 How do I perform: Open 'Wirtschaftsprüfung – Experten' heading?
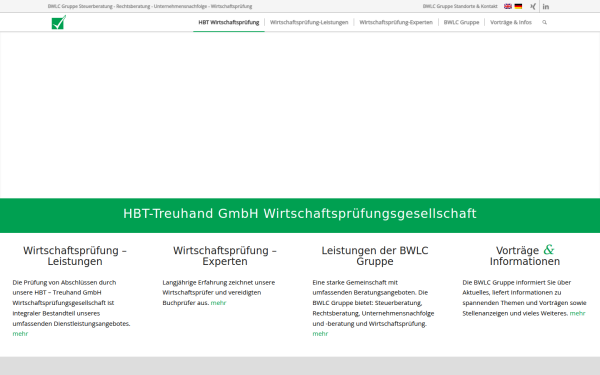pos(225,256)
